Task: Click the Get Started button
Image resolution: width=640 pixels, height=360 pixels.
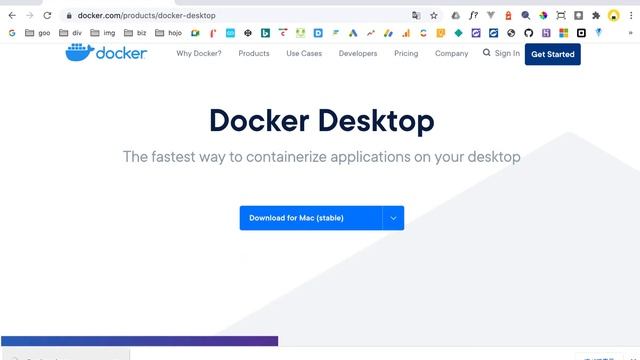Action: coord(553,54)
